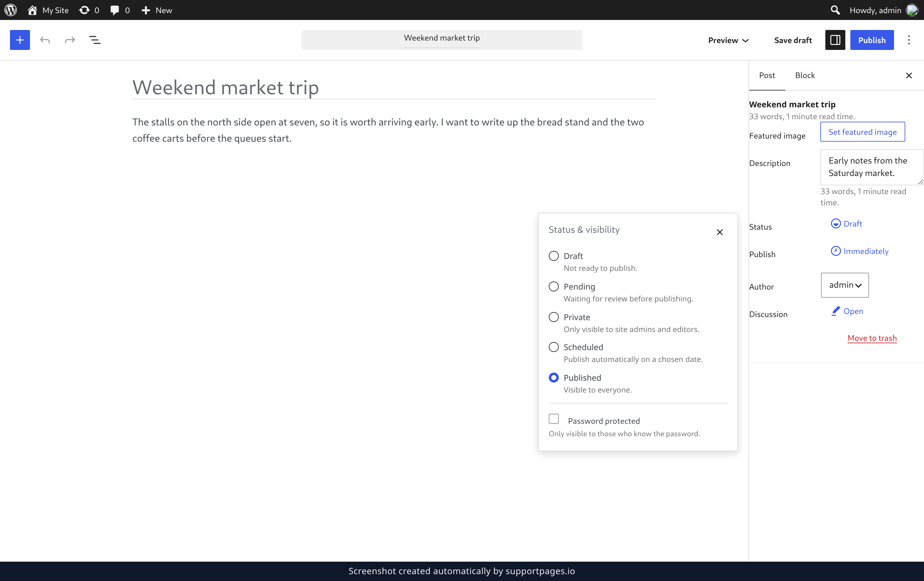
Task: Open My Site home link
Action: click(x=48, y=10)
